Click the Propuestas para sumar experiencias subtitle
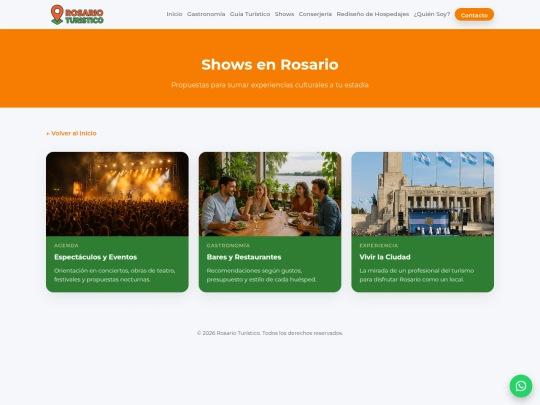Viewport: 540px width, 405px height. coord(270,85)
